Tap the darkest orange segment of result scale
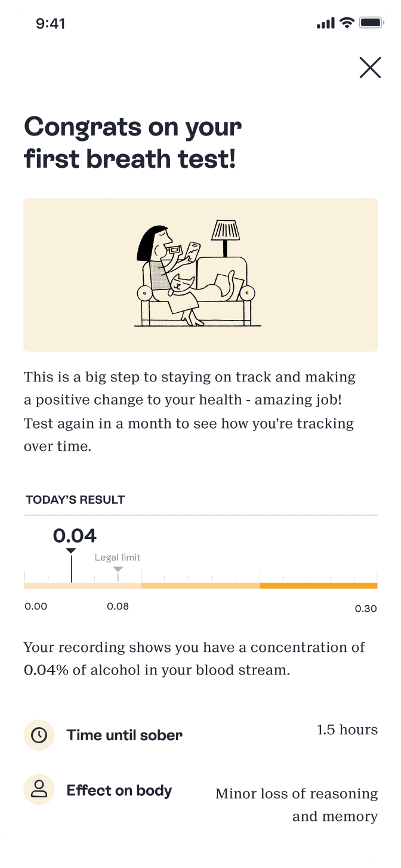The image size is (401, 868). click(319, 586)
